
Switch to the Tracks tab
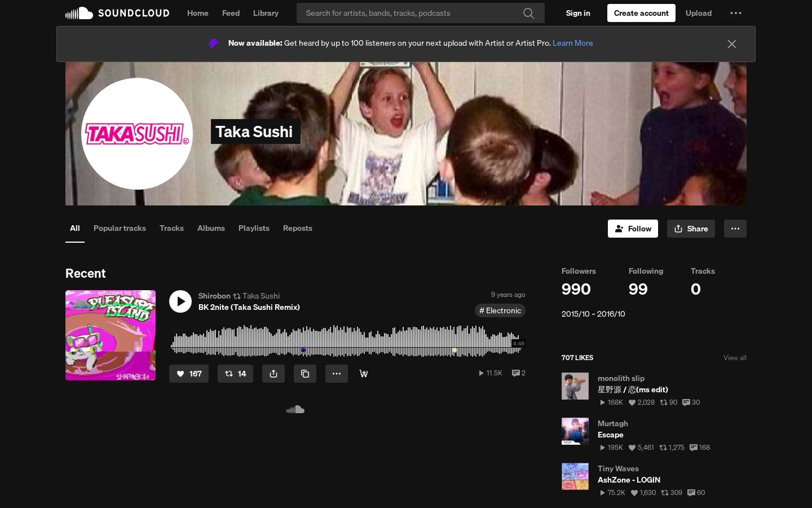171,228
